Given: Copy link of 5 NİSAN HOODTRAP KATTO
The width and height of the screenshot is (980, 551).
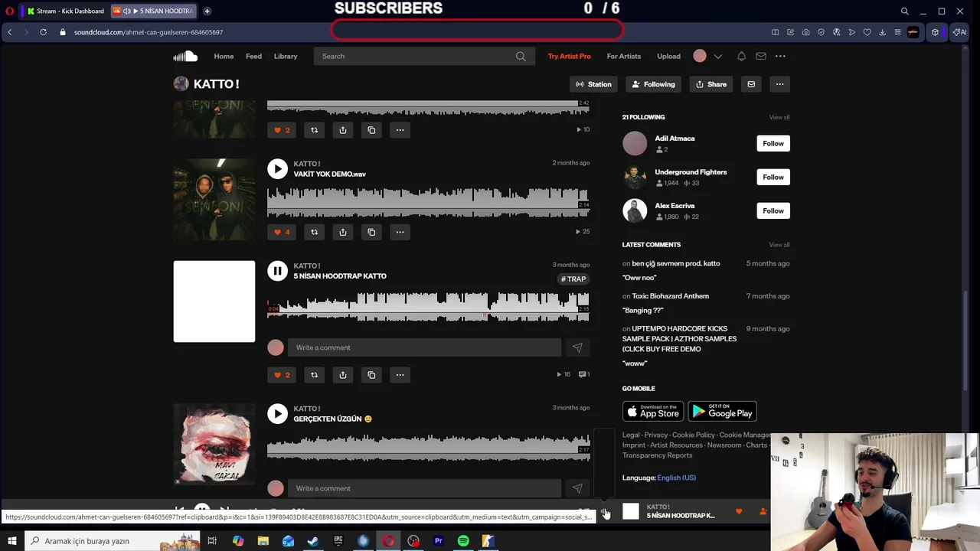Looking at the screenshot, I should (371, 375).
